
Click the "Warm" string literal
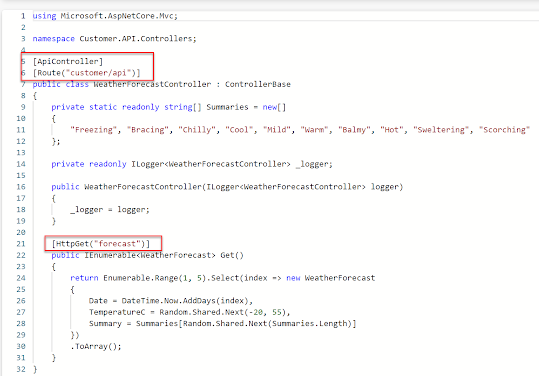pyautogui.click(x=314, y=130)
